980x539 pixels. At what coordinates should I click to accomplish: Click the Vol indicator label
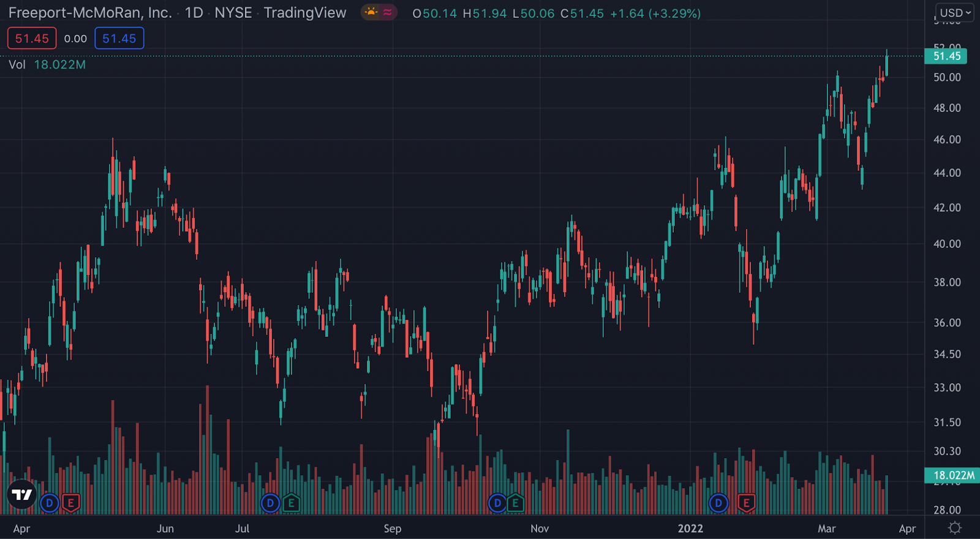pyautogui.click(x=17, y=64)
